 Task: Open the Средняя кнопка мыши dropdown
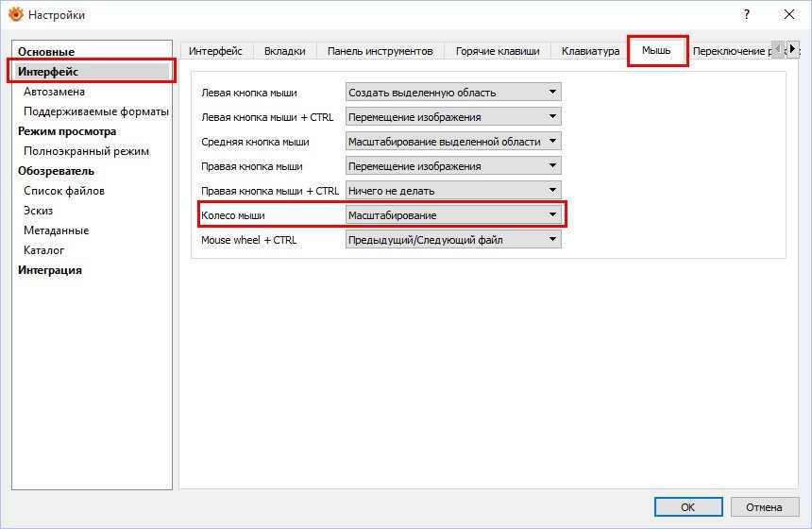point(453,142)
